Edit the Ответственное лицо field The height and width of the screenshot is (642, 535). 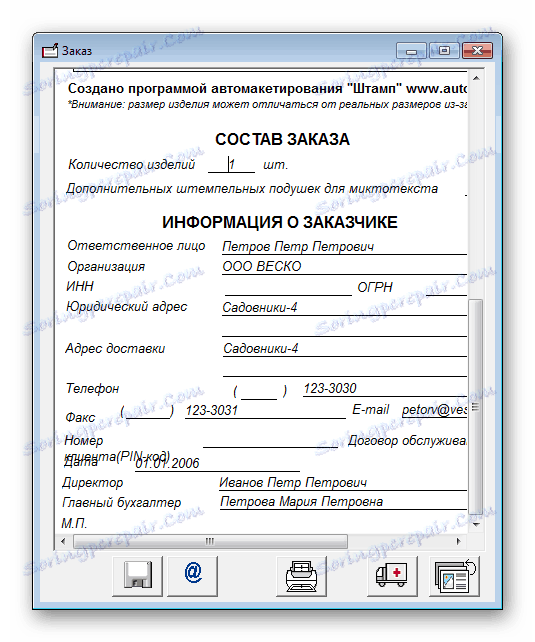(x=344, y=246)
